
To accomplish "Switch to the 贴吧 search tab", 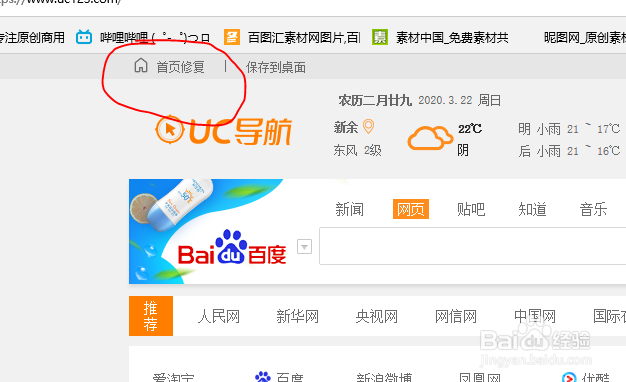I will pos(471,209).
